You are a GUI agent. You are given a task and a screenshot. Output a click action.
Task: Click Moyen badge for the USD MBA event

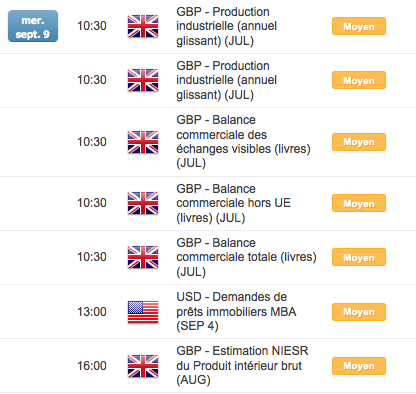359,312
